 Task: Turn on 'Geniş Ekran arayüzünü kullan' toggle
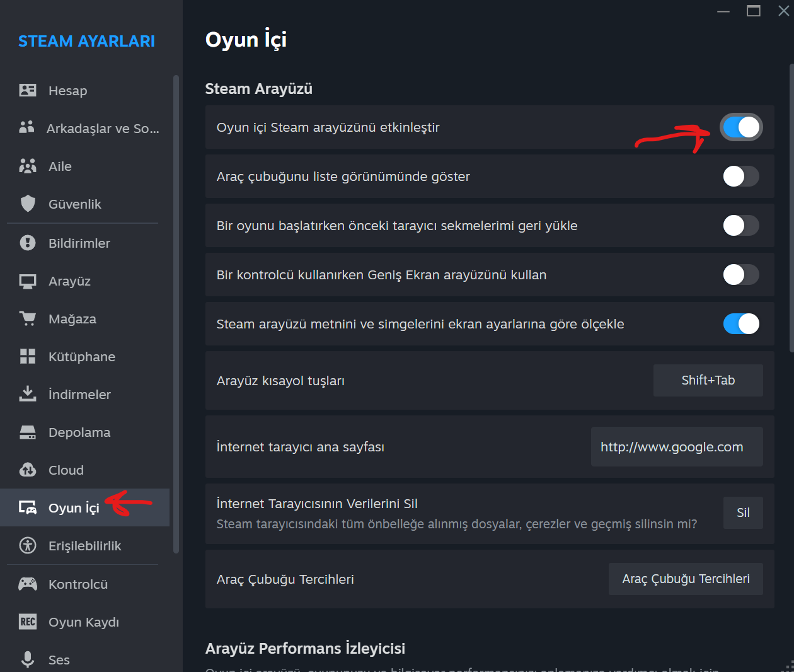click(x=741, y=275)
